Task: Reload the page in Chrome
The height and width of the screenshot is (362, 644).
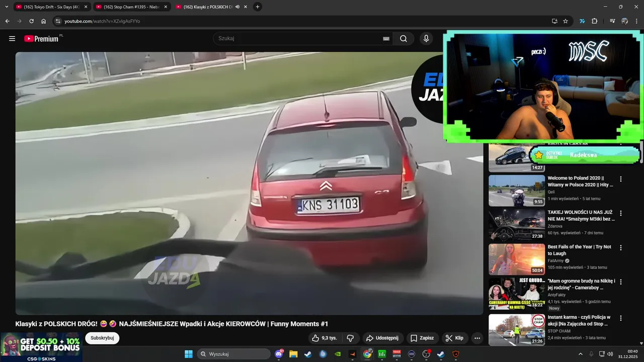Action: [x=31, y=21]
